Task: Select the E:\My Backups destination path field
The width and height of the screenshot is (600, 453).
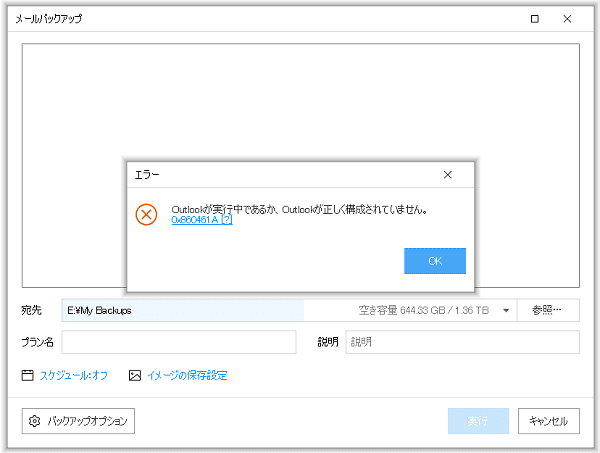Action: (x=180, y=311)
